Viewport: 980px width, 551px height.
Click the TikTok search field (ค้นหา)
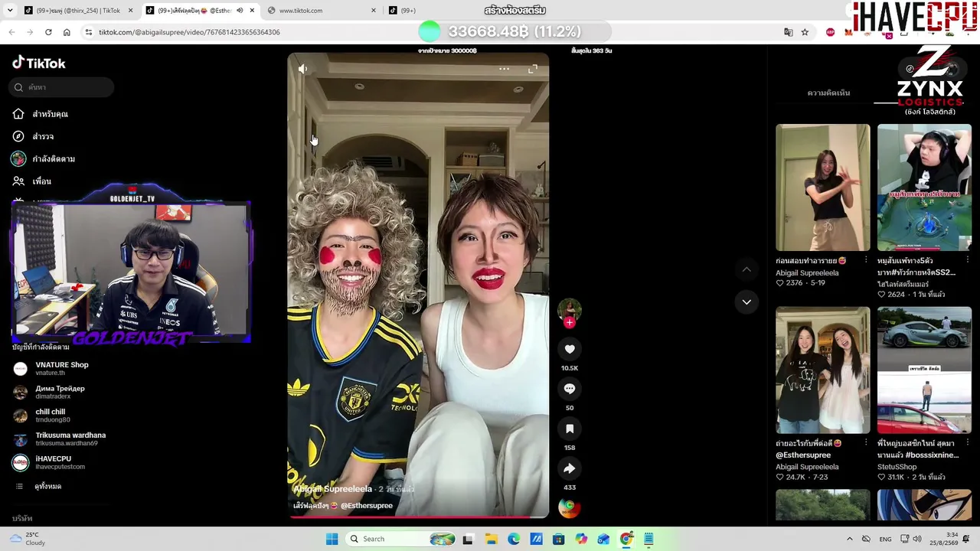[x=63, y=87]
